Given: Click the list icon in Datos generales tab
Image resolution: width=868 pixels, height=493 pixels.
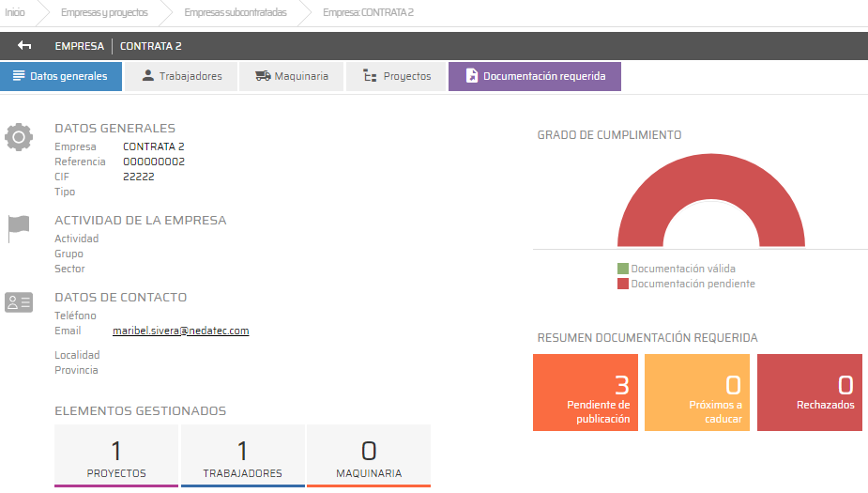Looking at the screenshot, I should pyautogui.click(x=19, y=76).
